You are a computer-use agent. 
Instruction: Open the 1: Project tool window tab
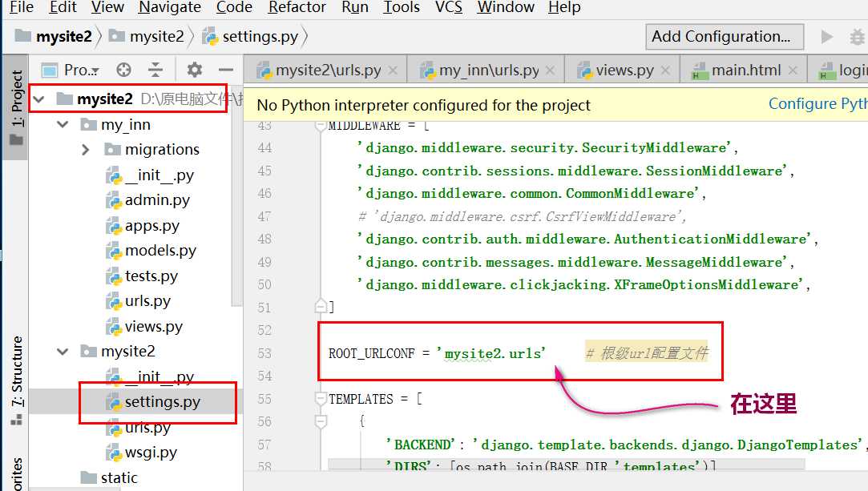pyautogui.click(x=15, y=107)
